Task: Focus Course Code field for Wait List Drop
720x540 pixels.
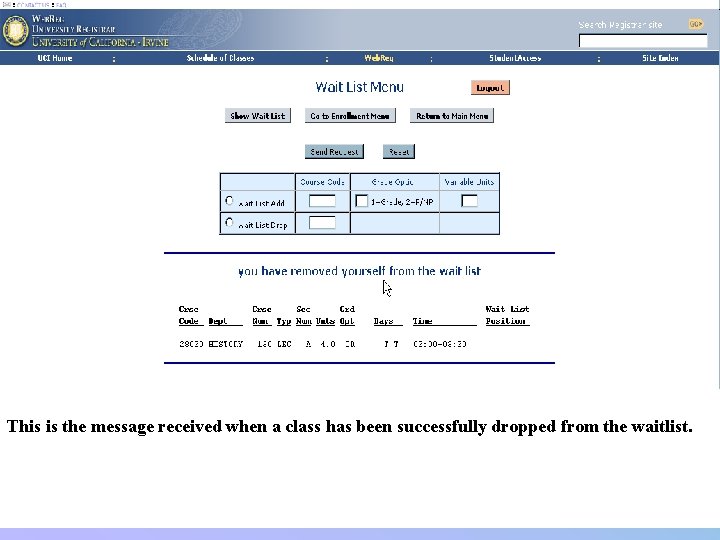Action: click(322, 223)
